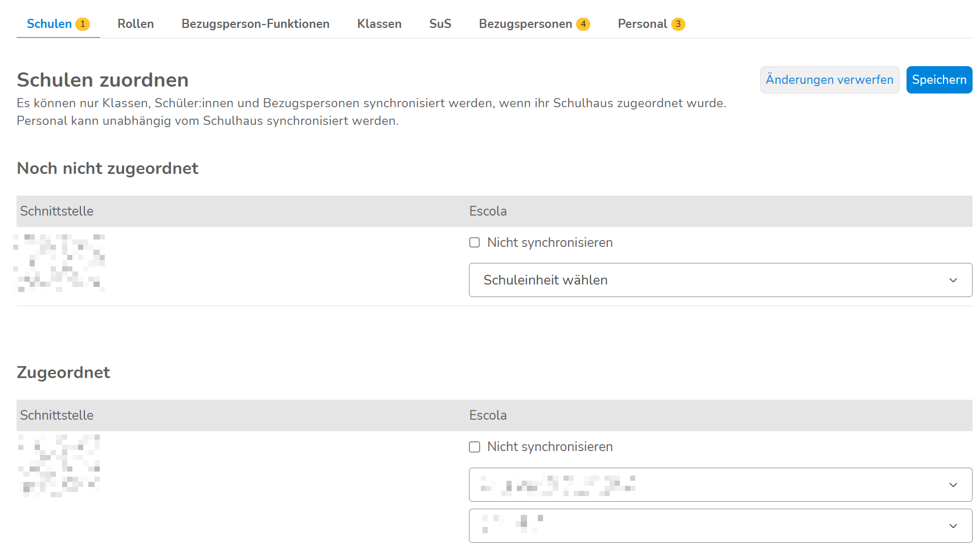The height and width of the screenshot is (544, 980).
Task: Switch to the Rollen tab
Action: [136, 24]
